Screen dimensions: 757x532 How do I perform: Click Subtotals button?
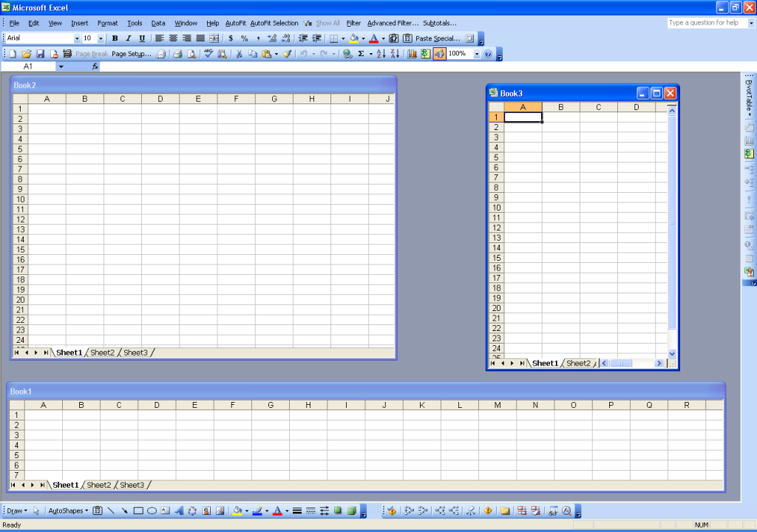click(x=440, y=23)
